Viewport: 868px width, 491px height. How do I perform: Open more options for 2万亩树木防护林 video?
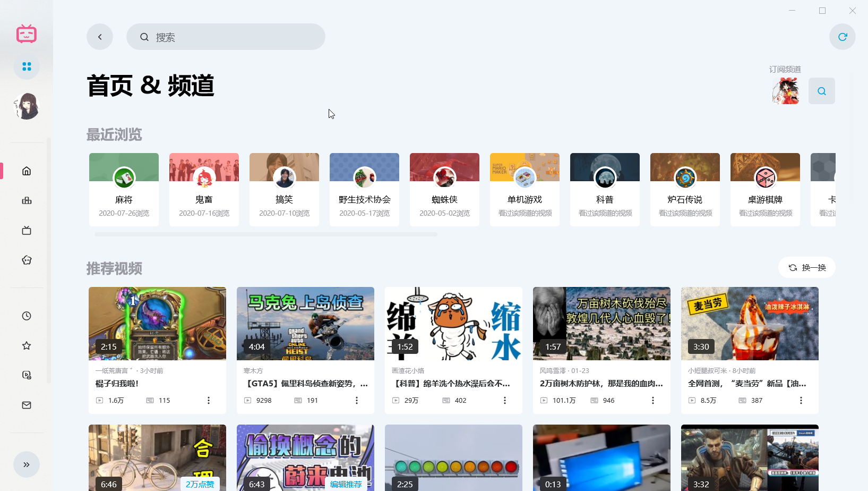(653, 400)
